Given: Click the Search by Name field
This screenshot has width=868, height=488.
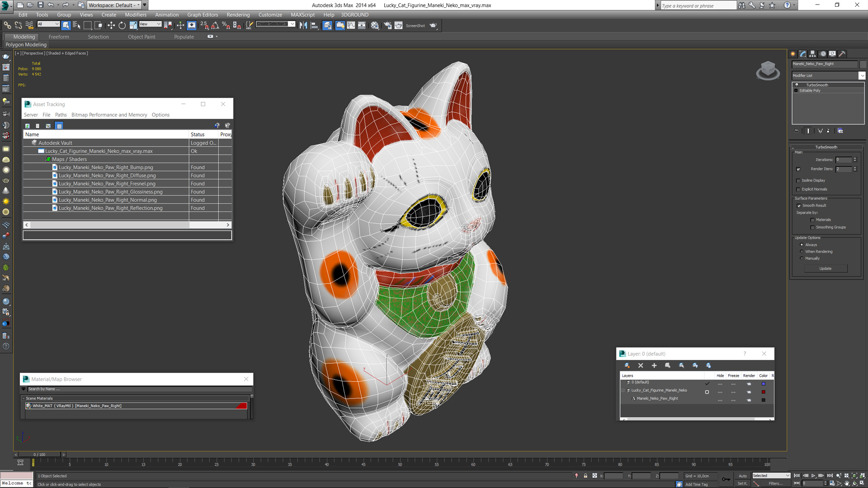Looking at the screenshot, I should 136,389.
